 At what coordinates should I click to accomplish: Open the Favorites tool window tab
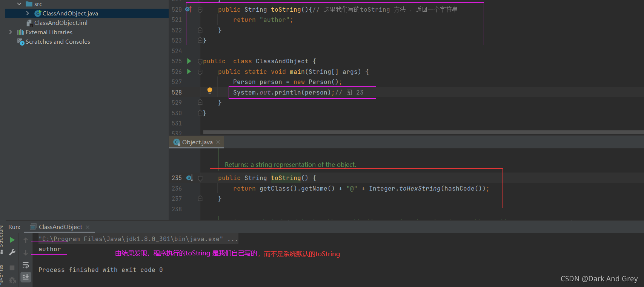pos(2,276)
